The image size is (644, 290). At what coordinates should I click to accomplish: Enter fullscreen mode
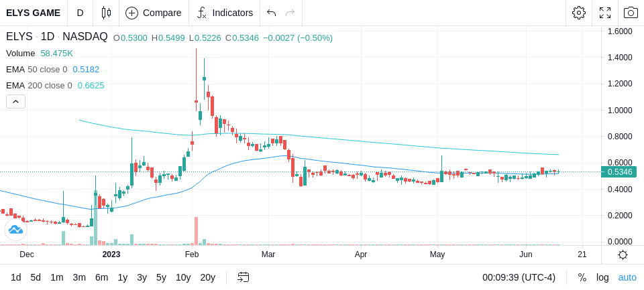[605, 13]
